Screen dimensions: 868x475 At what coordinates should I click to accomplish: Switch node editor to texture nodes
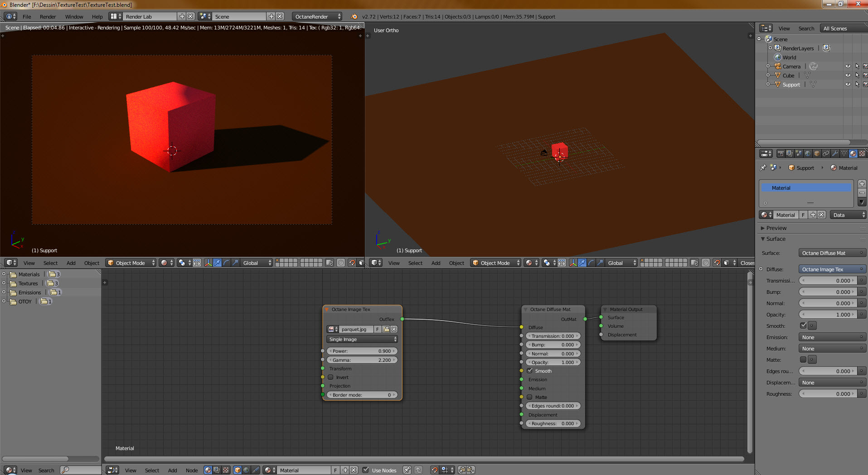click(226, 470)
